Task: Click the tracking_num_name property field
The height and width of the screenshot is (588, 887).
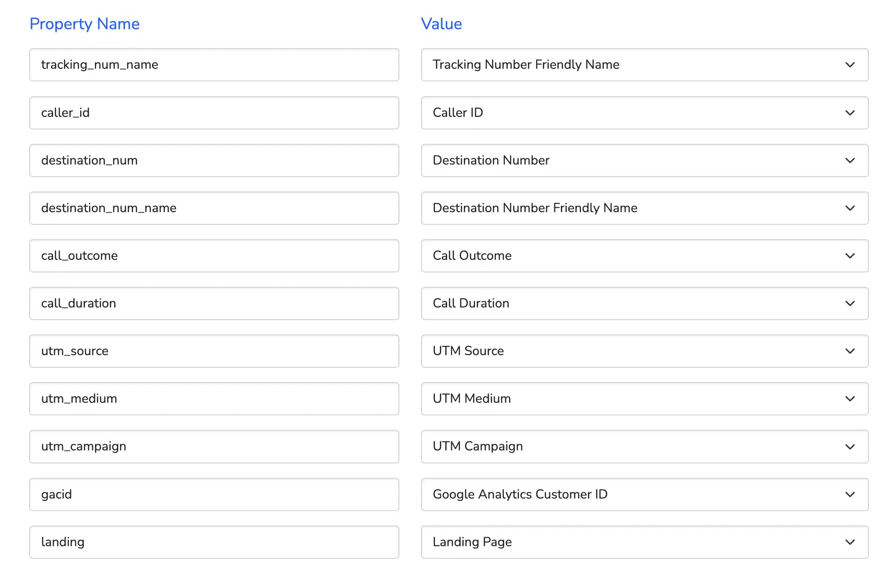Action: [x=214, y=65]
